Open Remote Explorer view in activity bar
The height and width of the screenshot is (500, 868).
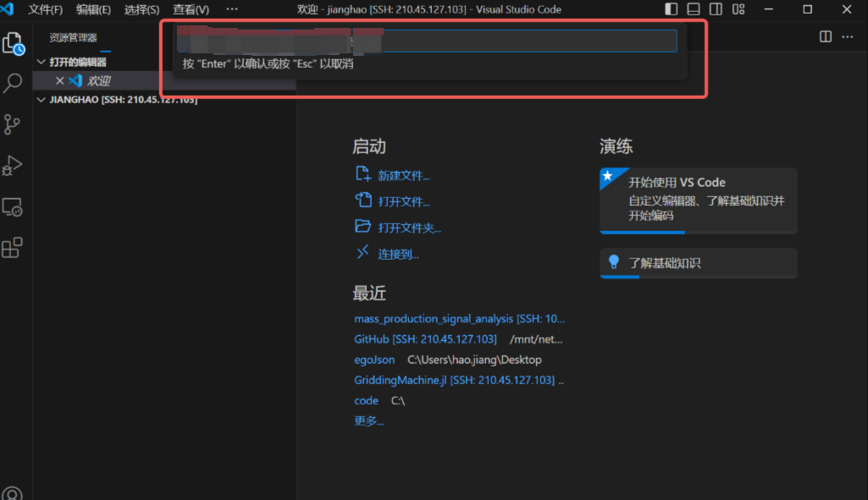pyautogui.click(x=12, y=207)
